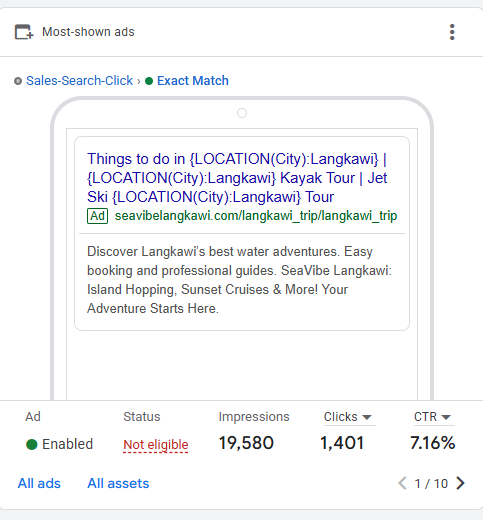Click the 19,580 impressions value

246,443
